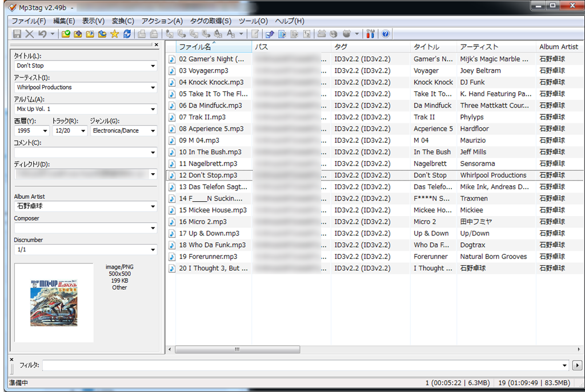Open the 変換(C) menu
This screenshot has width=585, height=392.
[123, 21]
